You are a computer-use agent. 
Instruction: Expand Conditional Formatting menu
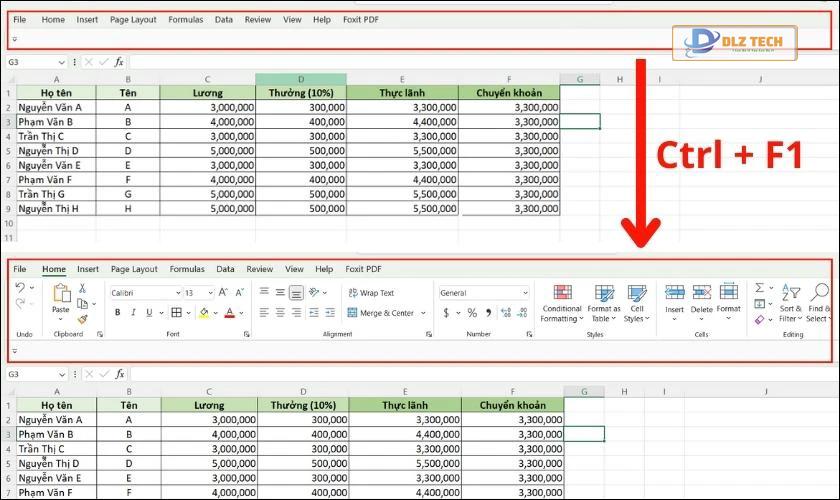coord(561,303)
